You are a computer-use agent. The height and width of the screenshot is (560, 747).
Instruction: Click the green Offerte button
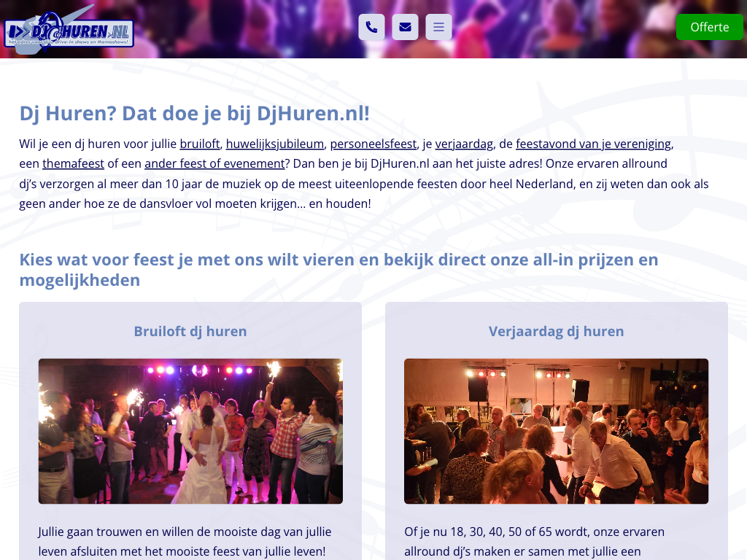[709, 27]
